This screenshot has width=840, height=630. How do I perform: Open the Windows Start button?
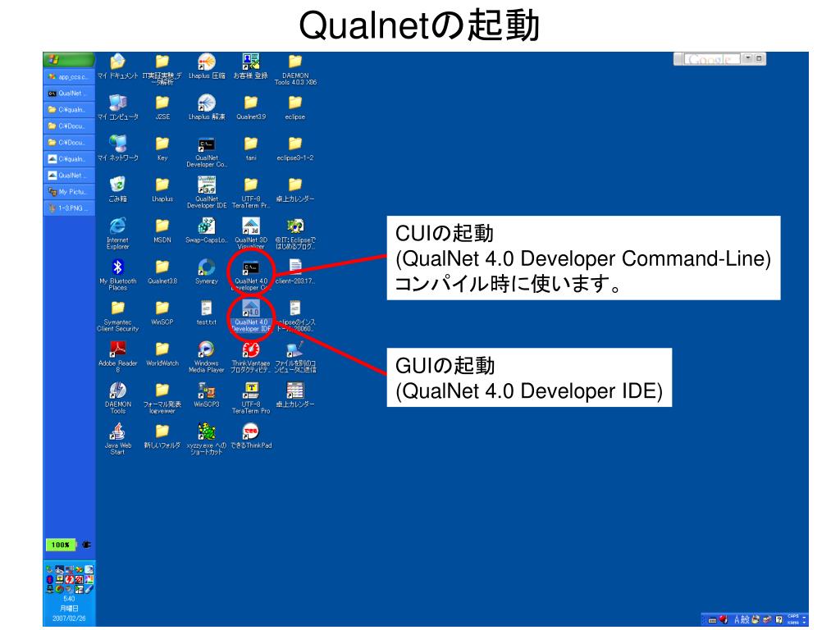point(69,59)
